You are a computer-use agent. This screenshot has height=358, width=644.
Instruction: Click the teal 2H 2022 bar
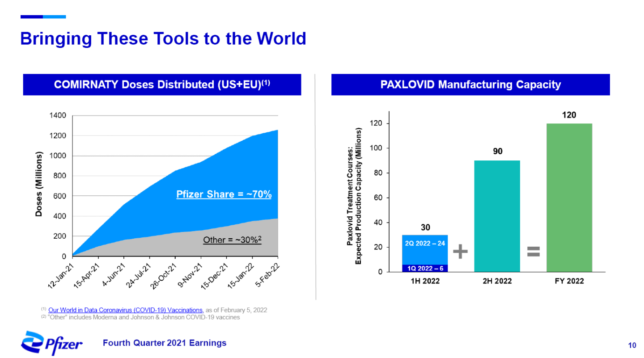click(x=497, y=216)
